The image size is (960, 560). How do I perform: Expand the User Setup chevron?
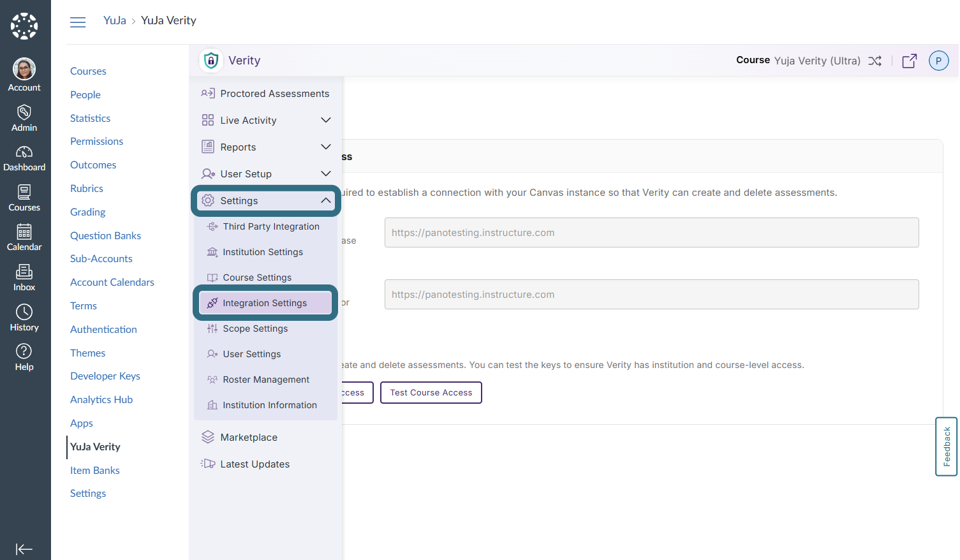(x=326, y=173)
